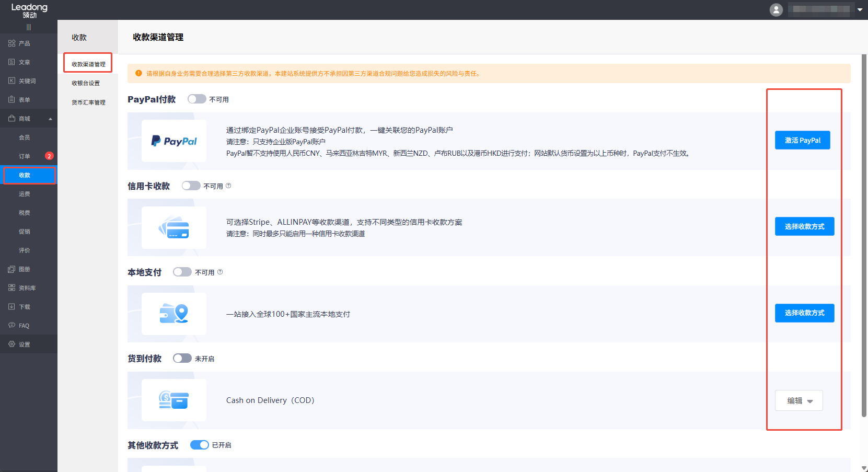This screenshot has width=868, height=472.
Task: Click the sidebar collapse handle icon
Action: [29, 27]
